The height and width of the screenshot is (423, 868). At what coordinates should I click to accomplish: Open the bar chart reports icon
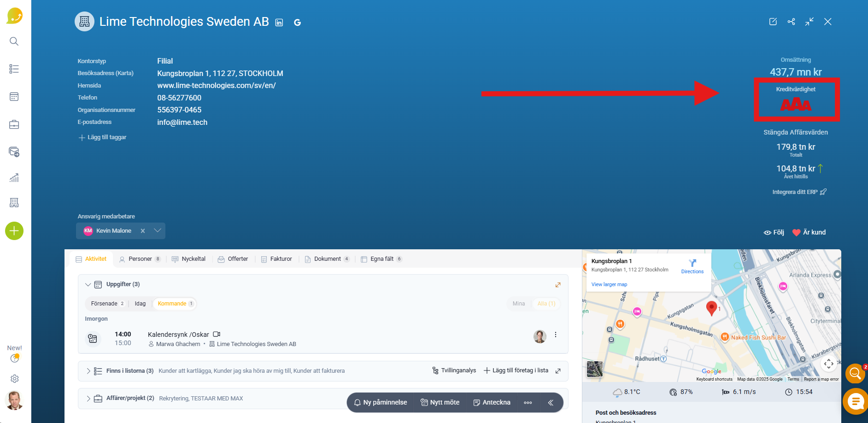point(14,177)
